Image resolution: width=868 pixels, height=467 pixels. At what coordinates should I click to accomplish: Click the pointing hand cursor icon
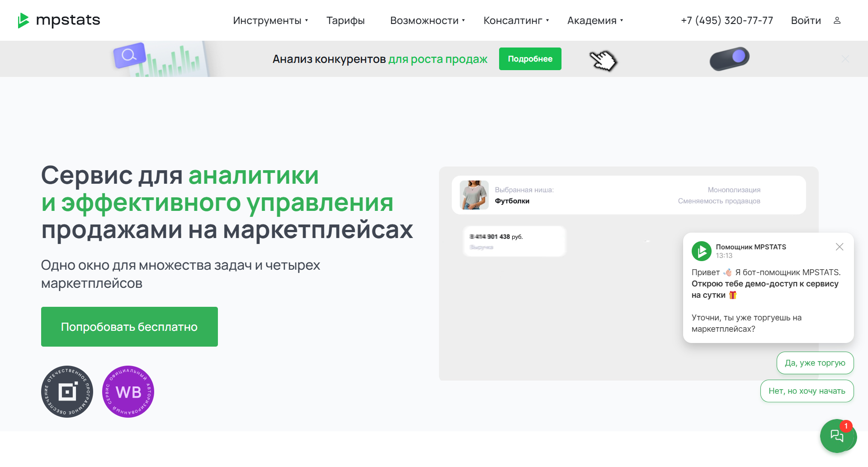click(x=603, y=61)
